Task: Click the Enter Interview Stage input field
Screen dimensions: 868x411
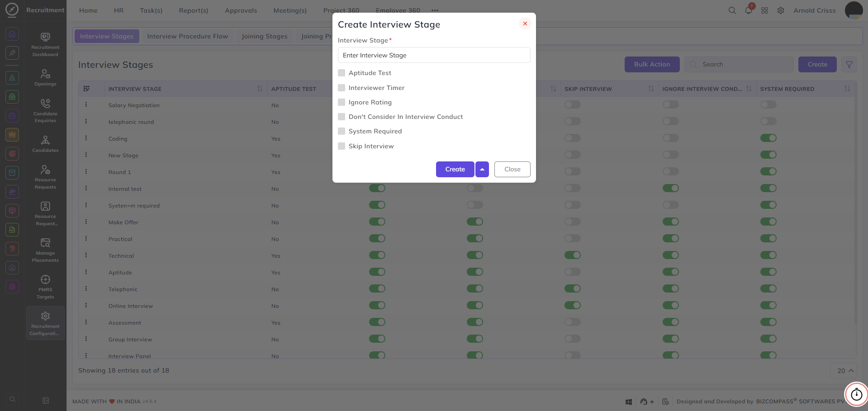Action: click(x=434, y=55)
